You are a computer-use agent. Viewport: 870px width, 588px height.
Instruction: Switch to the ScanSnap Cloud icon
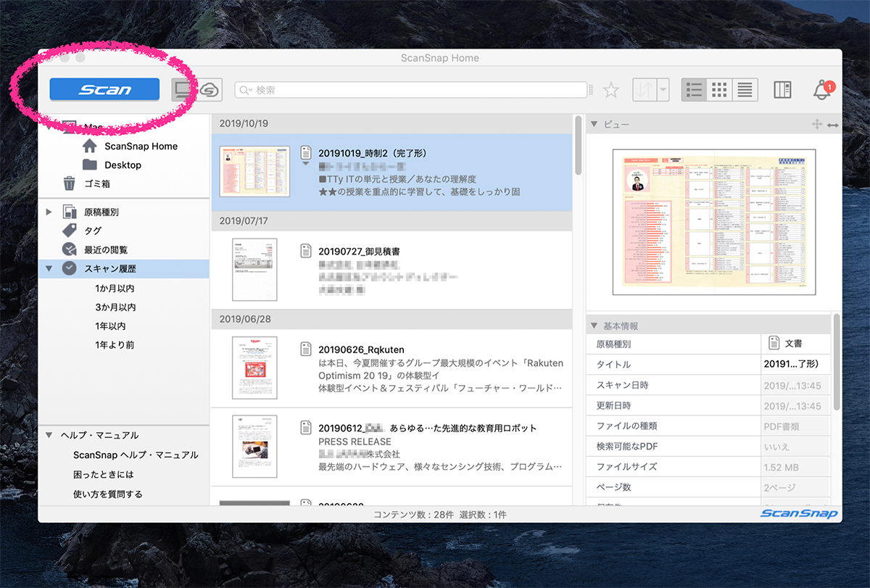(210, 89)
